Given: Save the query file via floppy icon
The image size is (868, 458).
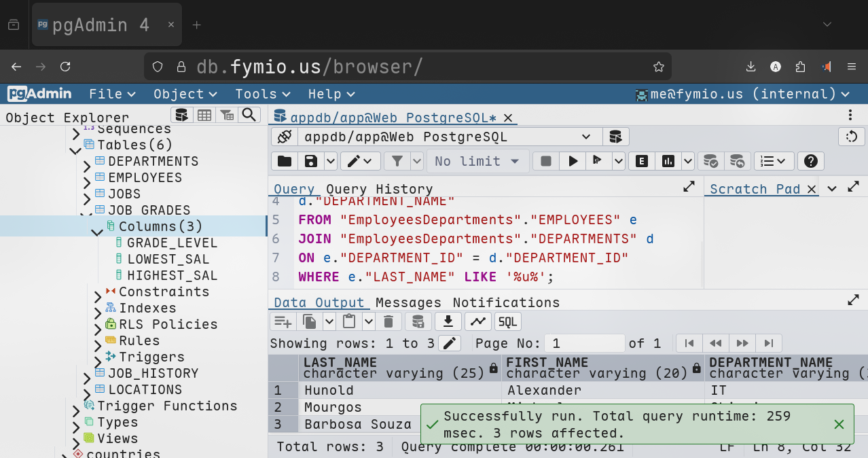Looking at the screenshot, I should pos(311,161).
